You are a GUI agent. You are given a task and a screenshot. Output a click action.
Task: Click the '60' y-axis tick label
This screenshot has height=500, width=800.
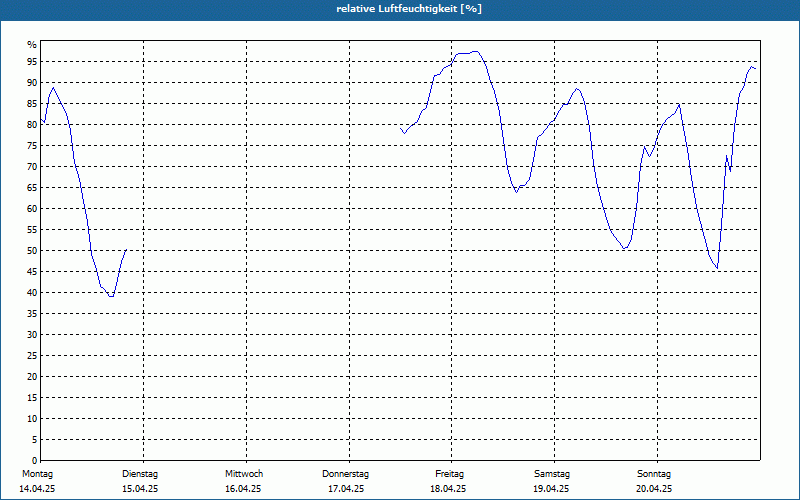tap(32, 209)
